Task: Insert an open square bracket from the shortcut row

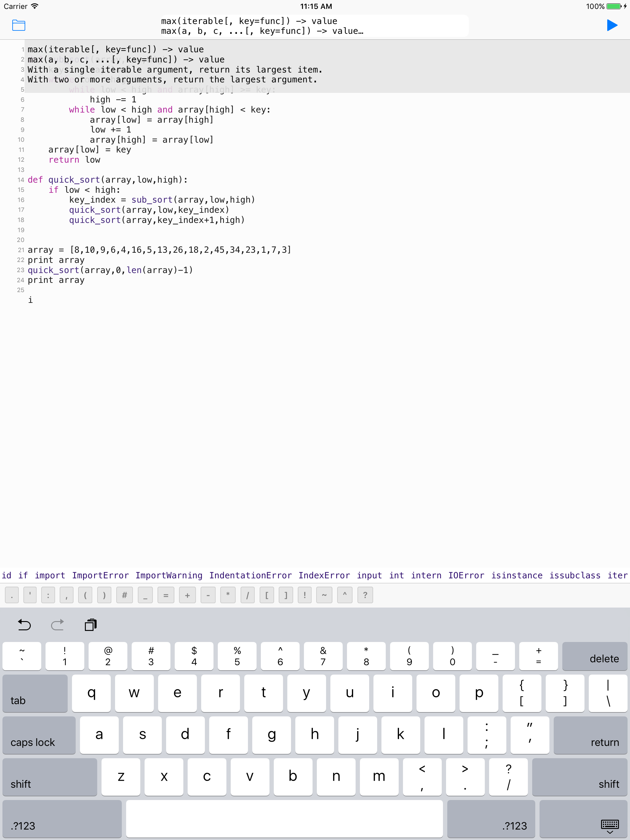Action: (x=268, y=595)
